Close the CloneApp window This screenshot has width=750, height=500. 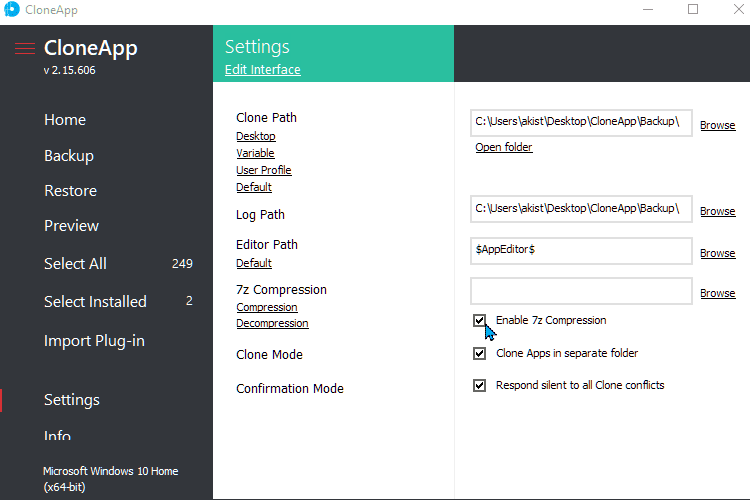tap(739, 9)
